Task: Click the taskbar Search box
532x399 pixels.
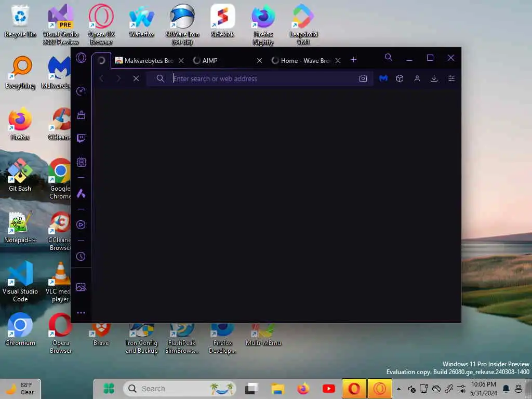Action: (x=179, y=389)
